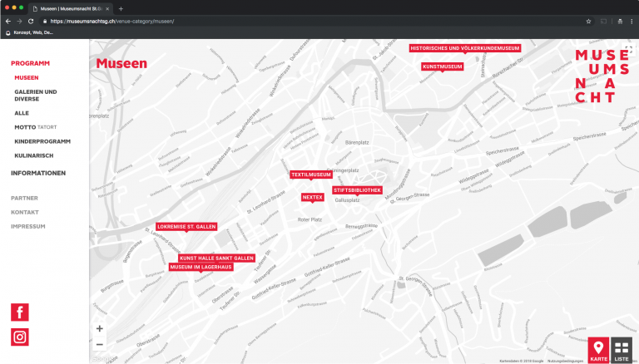Viewport: 639px width, 364px height.
Task: Open the Konzept, Web bookmark
Action: point(29,32)
